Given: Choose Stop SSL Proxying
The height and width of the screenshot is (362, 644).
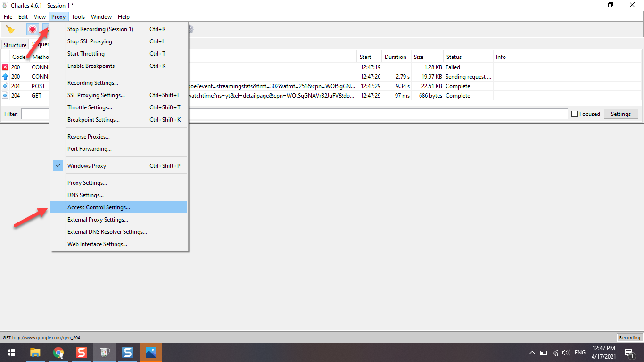Looking at the screenshot, I should pos(118,41).
